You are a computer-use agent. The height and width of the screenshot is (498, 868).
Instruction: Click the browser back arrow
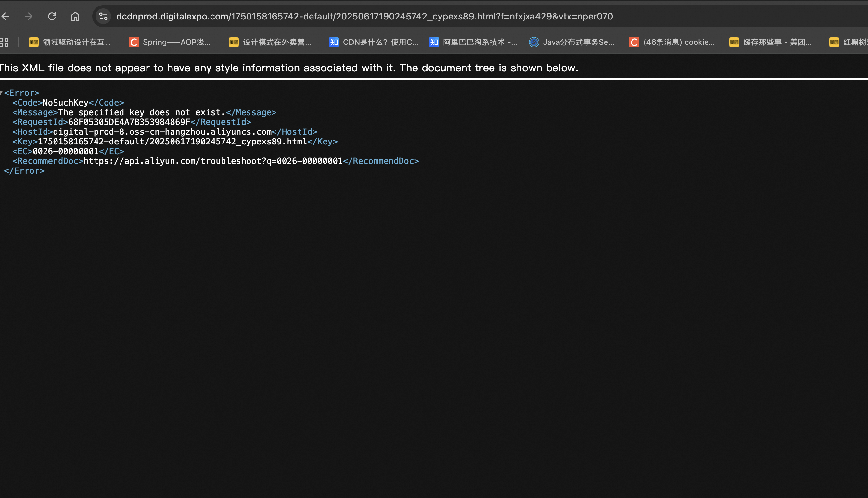pyautogui.click(x=6, y=16)
